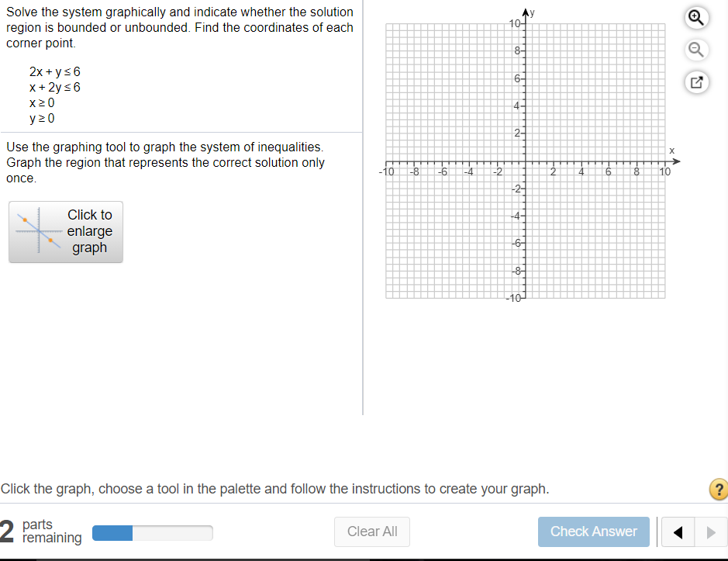
Task: Select the inequality 2x + y ≤ 6 text
Action: coord(54,71)
